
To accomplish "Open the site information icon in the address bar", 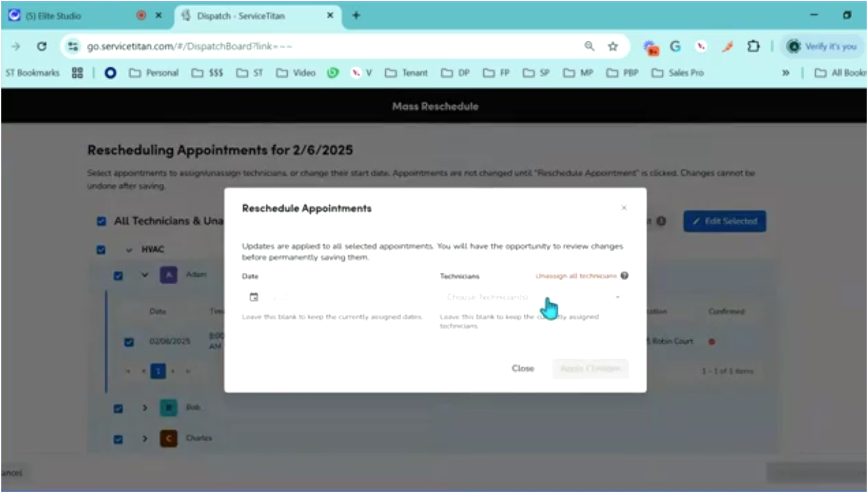I will click(74, 47).
